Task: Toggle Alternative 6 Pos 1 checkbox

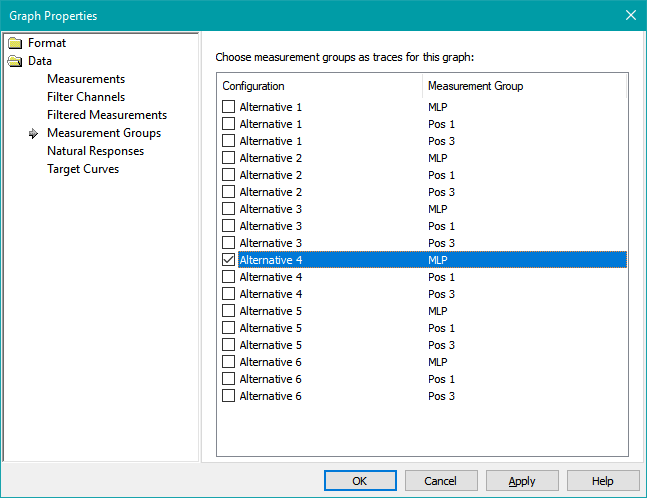Action: click(x=228, y=379)
